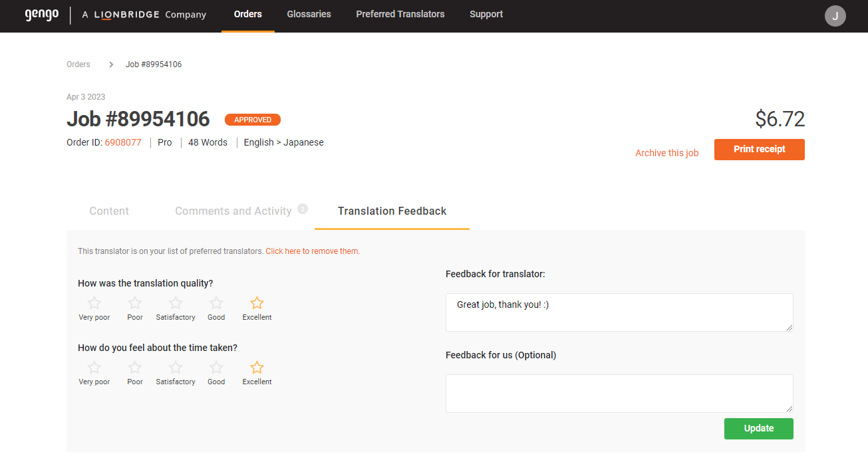
Task: Click the English > Japanese label
Action: pyautogui.click(x=284, y=142)
